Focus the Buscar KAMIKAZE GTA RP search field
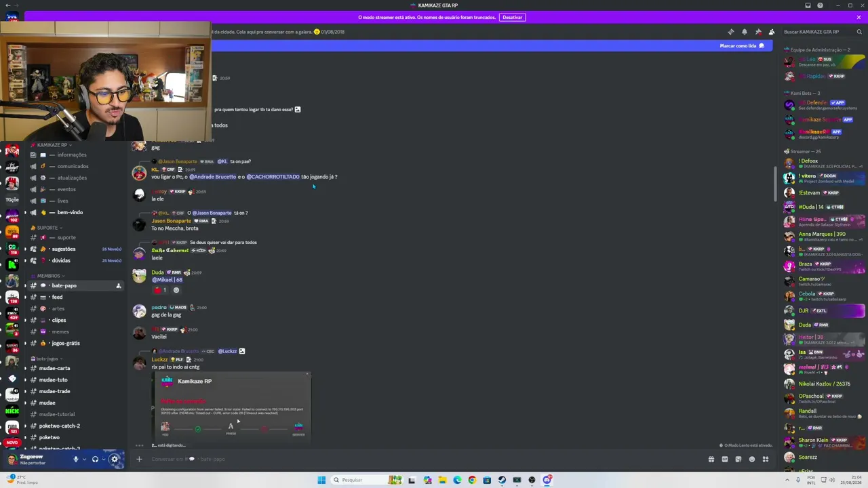 [818, 32]
